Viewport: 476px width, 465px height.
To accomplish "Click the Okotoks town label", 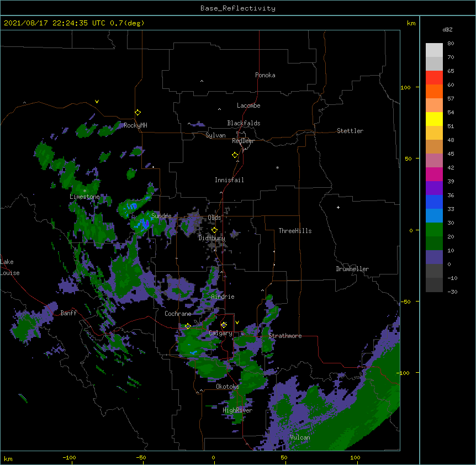I will point(228,387).
